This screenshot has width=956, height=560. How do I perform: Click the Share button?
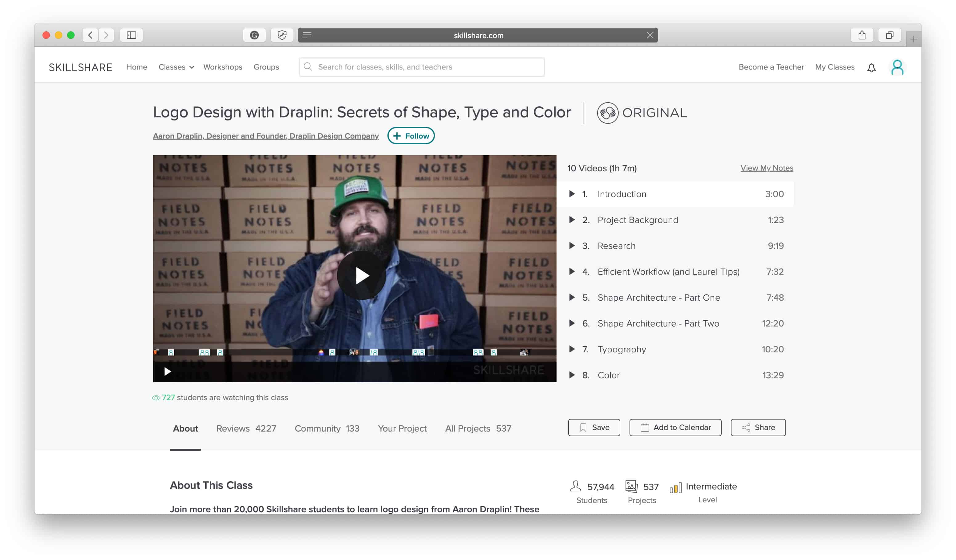[x=758, y=428]
